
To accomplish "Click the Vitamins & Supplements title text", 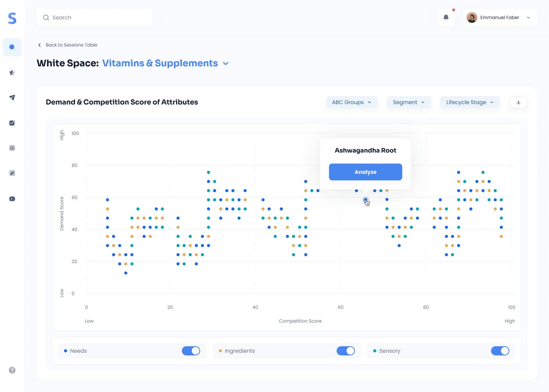I will pyautogui.click(x=160, y=63).
